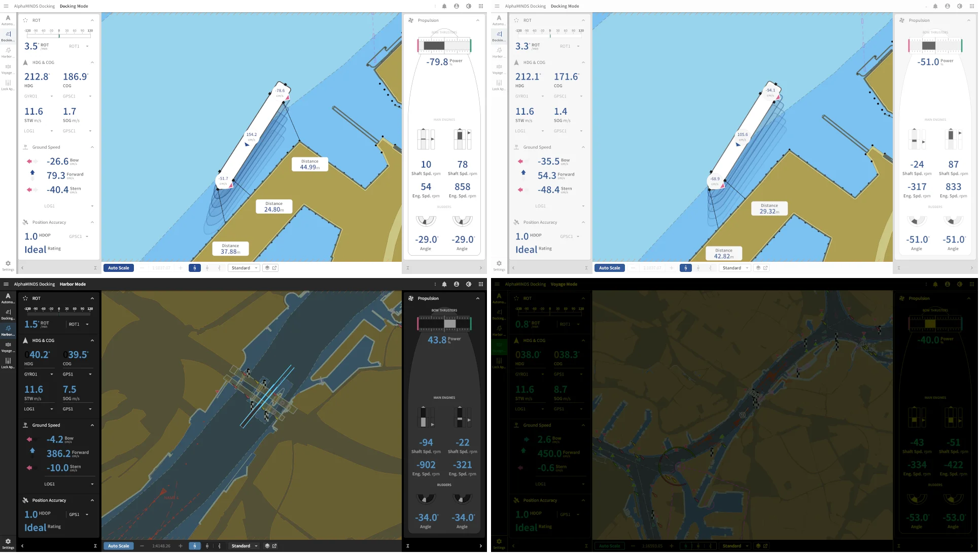Open ROT1 source dropdown in Harbor Mode window
The height and width of the screenshot is (553, 980).
[79, 325]
